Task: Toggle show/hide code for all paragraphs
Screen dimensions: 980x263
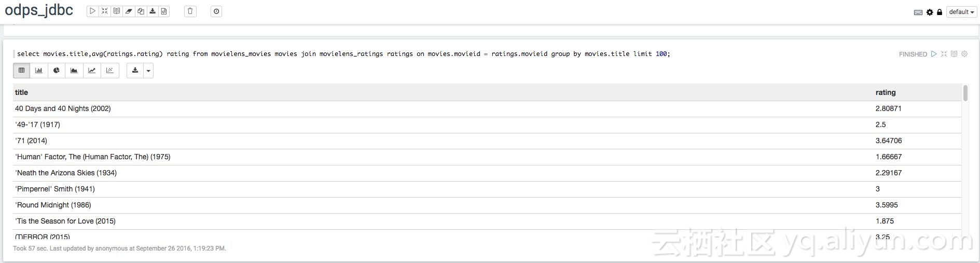Action: click(104, 11)
